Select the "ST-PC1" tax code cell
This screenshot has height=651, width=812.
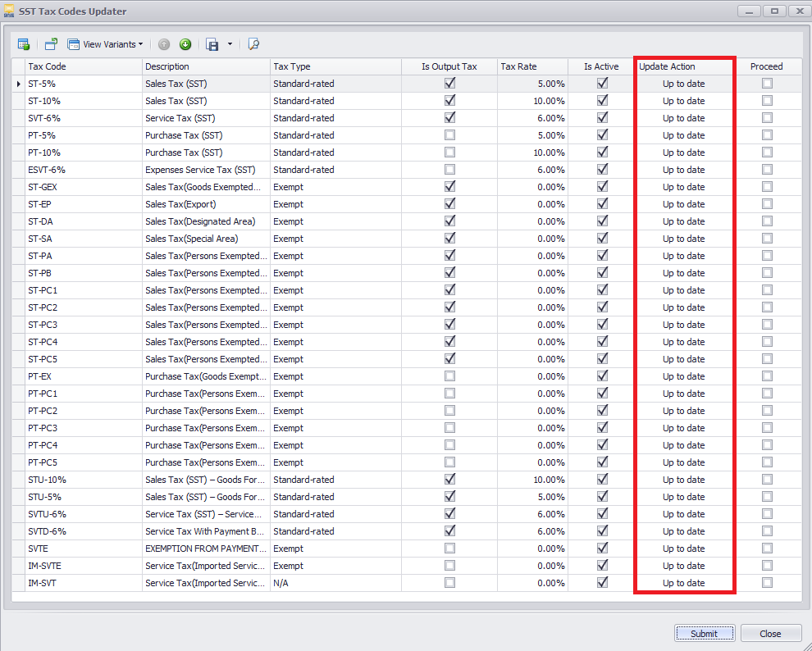84,290
